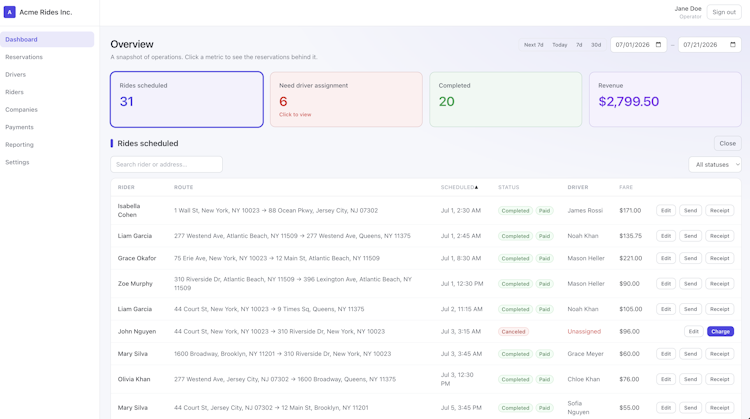This screenshot has width=750, height=419.
Task: Open the Revenue metric card
Action: [x=665, y=99]
